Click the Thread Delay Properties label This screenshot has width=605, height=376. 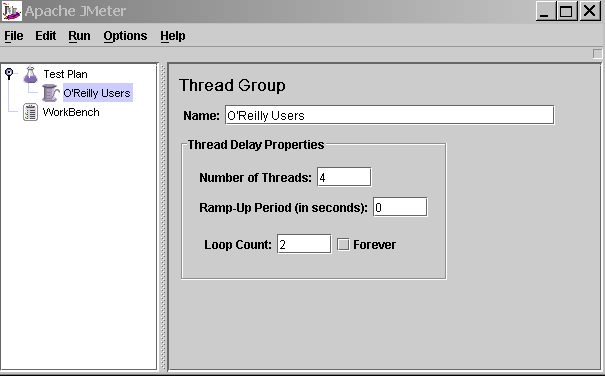pos(256,145)
